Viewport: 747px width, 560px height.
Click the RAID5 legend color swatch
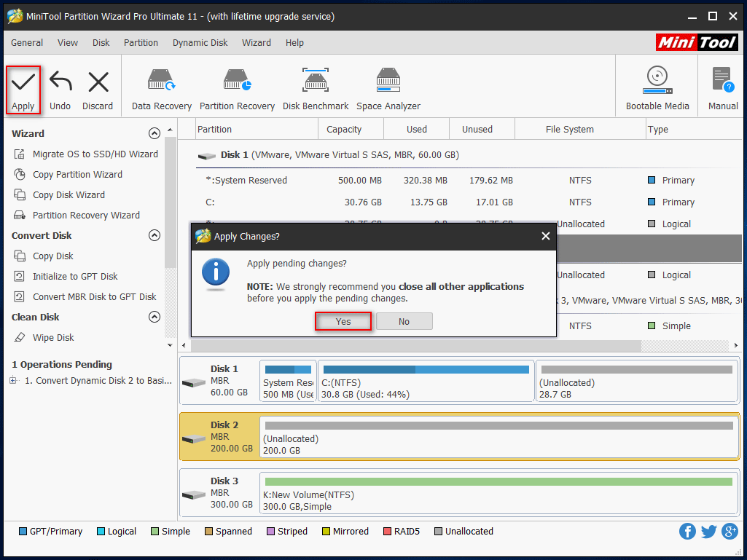(387, 532)
